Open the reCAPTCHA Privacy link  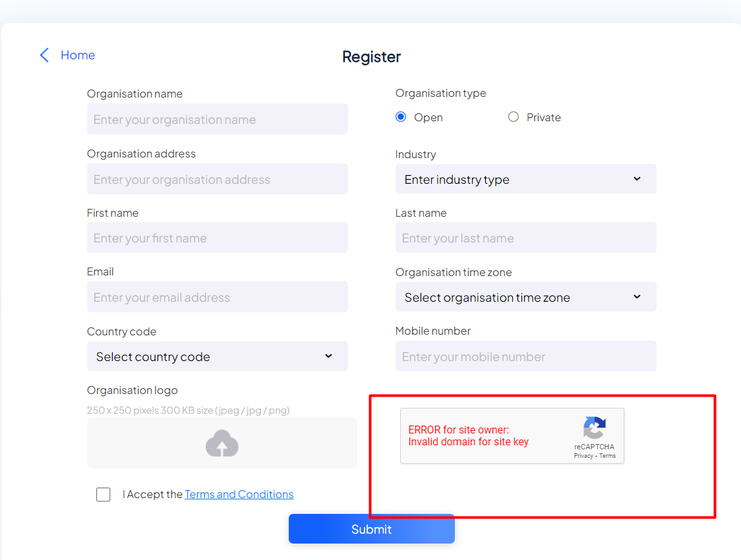click(x=583, y=456)
